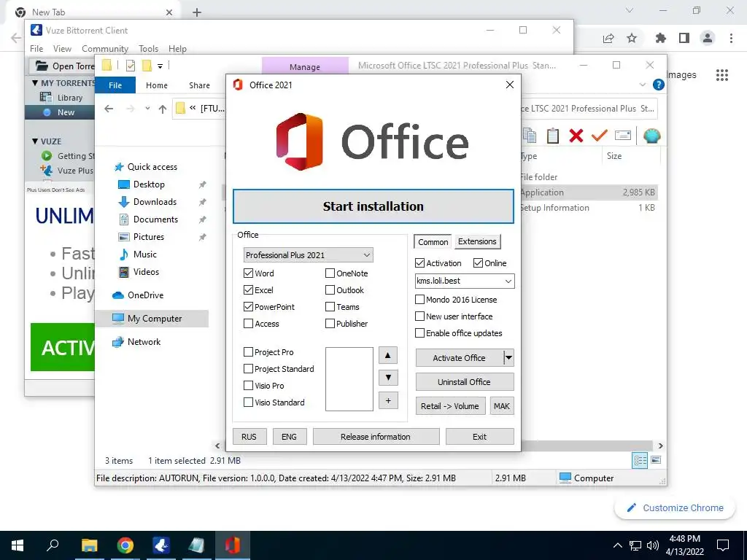
Task: Select Network in the navigation pane
Action: [x=144, y=342]
